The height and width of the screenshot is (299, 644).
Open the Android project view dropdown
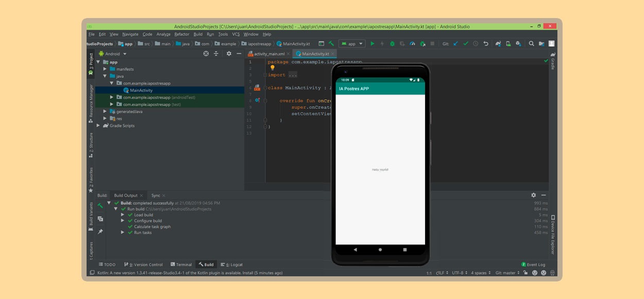pyautogui.click(x=112, y=54)
